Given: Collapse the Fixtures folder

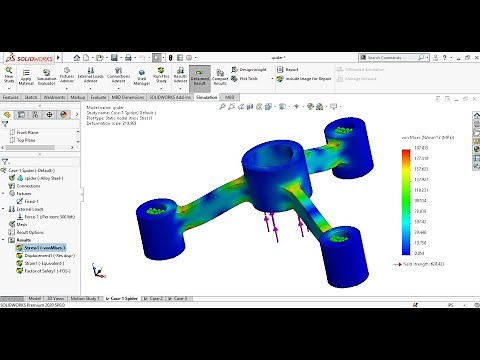Looking at the screenshot, I should (x=3, y=194).
